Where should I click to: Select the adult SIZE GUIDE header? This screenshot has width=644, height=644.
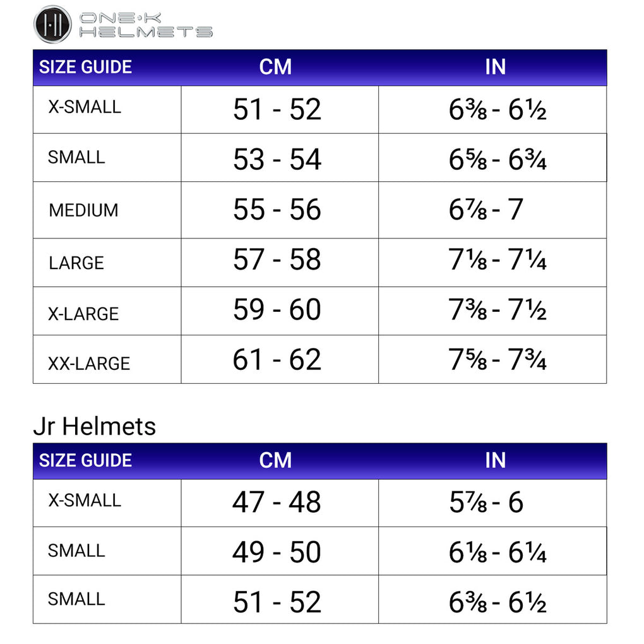point(85,67)
